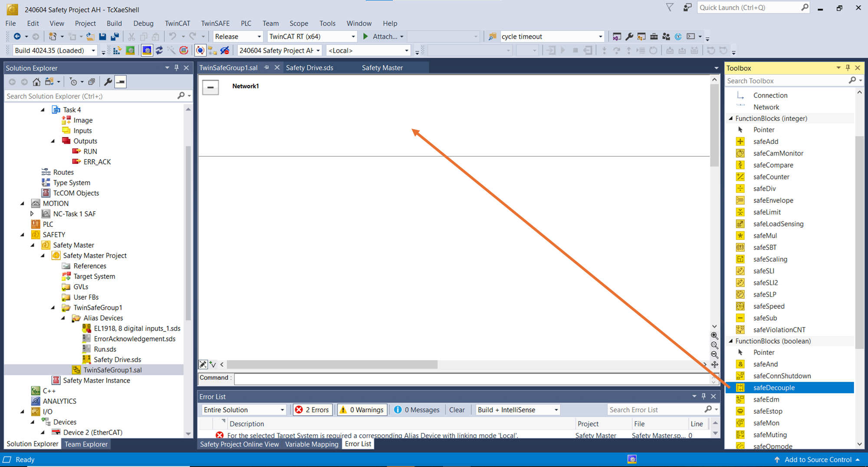Viewport: 868px width, 467px height.
Task: Click the Save icon in the toolbar
Action: [102, 36]
